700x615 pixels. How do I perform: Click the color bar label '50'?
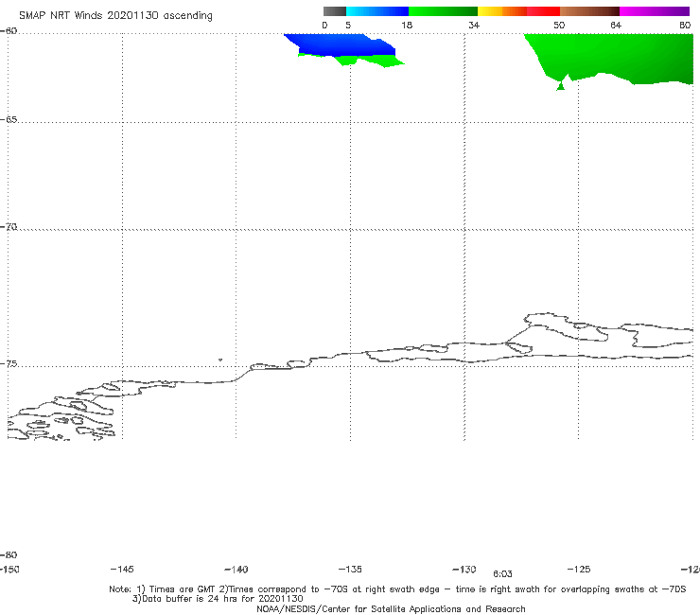coord(559,25)
